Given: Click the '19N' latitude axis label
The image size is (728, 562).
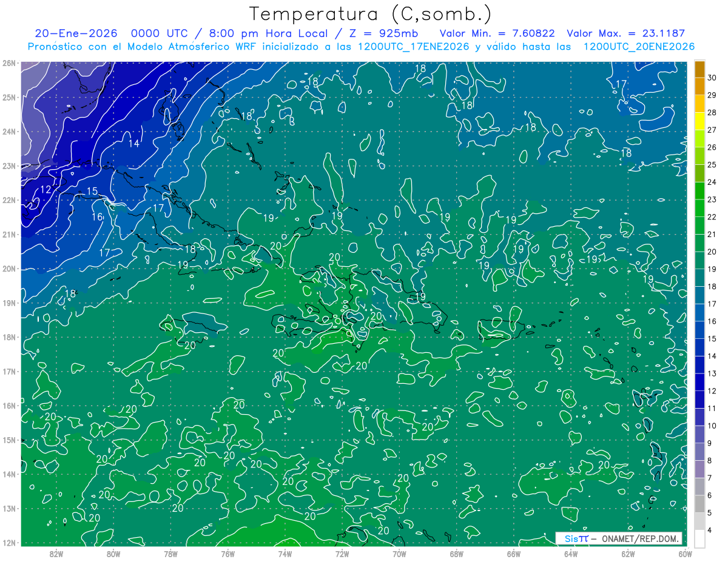Looking at the screenshot, I should coord(8,303).
